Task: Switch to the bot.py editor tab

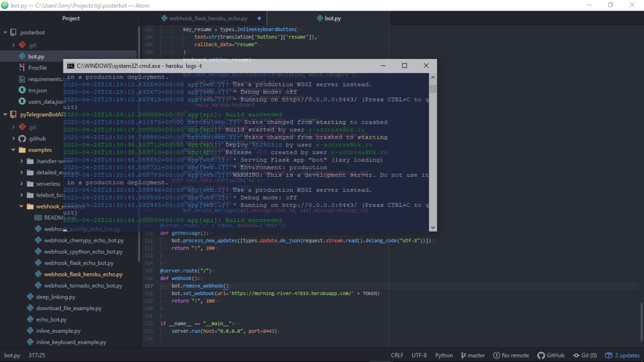Action: click(x=329, y=18)
